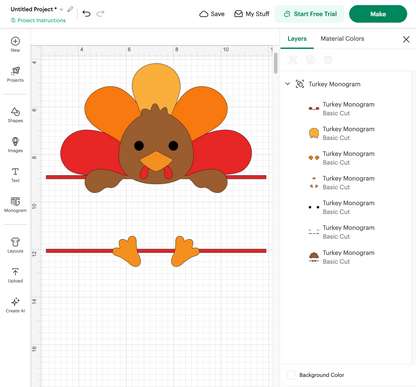Open the Layouts tool
The image size is (416, 387).
tap(15, 242)
